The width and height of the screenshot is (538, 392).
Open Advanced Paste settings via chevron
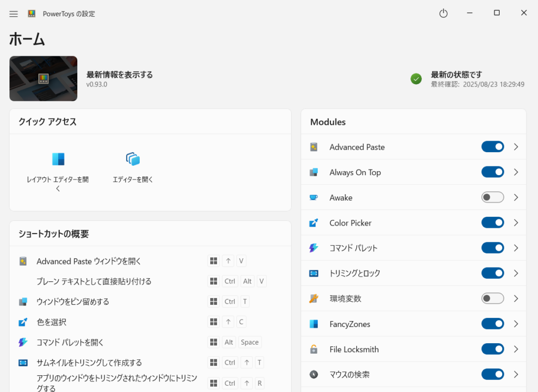tap(516, 146)
